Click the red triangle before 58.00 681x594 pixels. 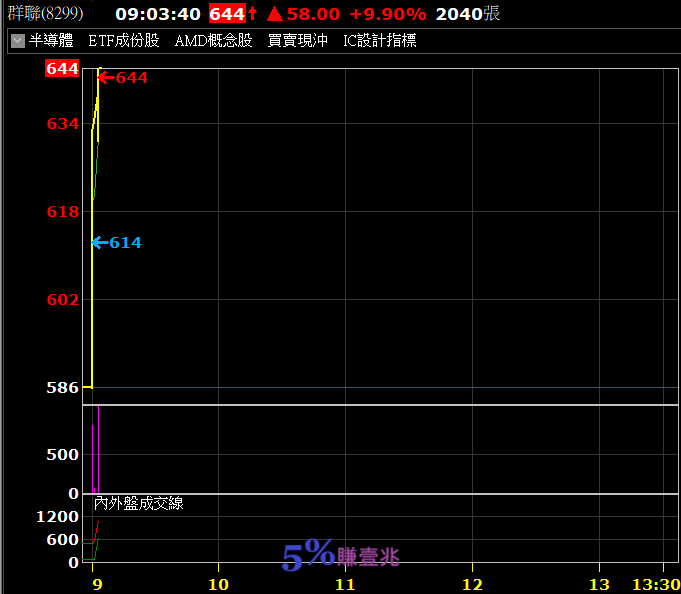coord(274,14)
